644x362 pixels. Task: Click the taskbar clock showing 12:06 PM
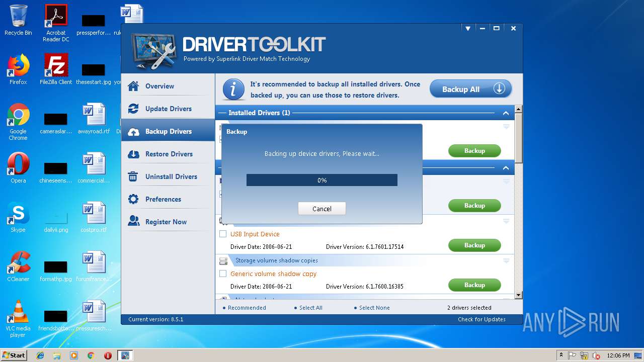coord(618,355)
